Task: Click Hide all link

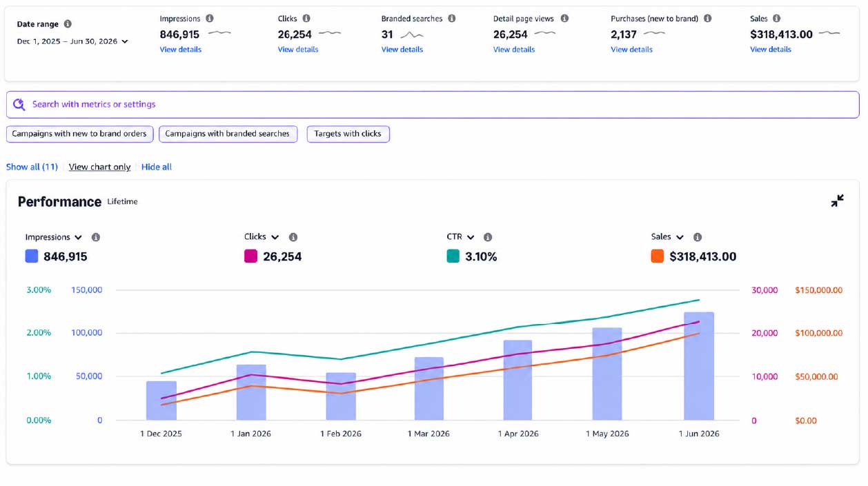Action: (x=157, y=167)
